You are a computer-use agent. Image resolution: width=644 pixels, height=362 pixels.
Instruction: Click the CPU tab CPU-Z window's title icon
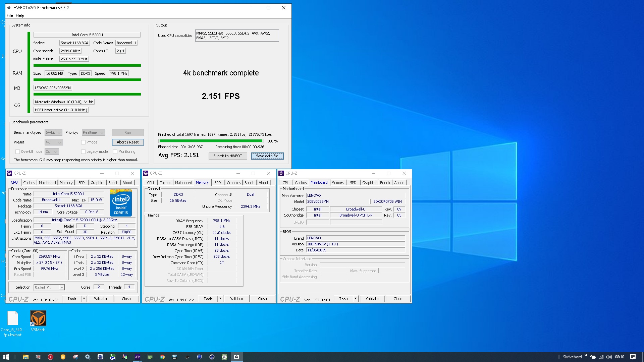[x=9, y=173]
